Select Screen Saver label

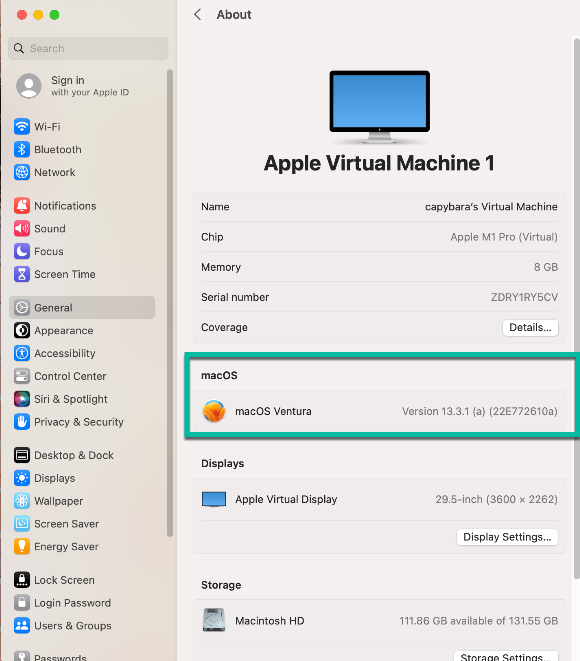(67, 524)
